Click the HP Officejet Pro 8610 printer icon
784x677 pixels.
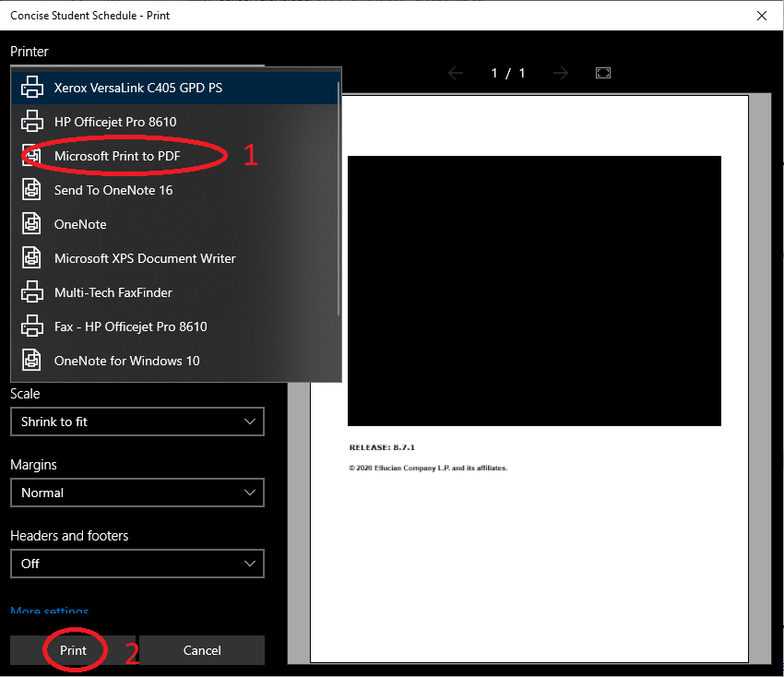pos(32,122)
